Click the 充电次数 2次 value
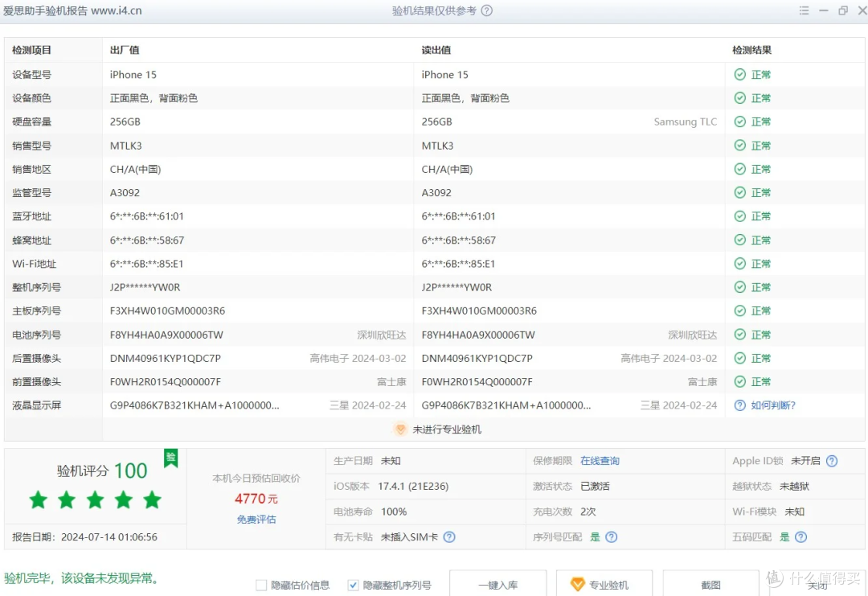 588,512
